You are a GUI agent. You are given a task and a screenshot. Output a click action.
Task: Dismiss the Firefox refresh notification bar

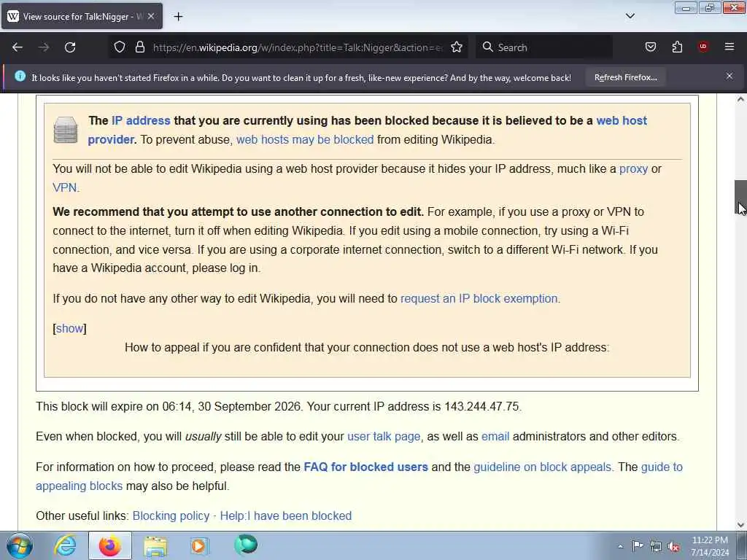[x=729, y=76]
